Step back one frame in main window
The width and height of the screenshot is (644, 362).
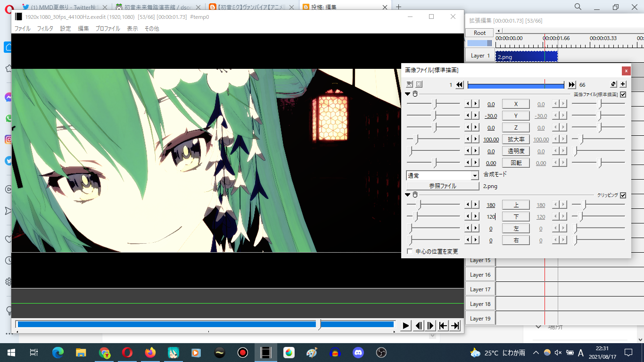(x=418, y=326)
